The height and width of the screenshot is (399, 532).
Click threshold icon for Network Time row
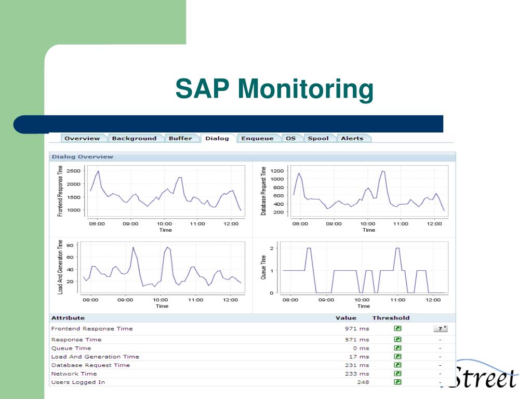click(397, 374)
